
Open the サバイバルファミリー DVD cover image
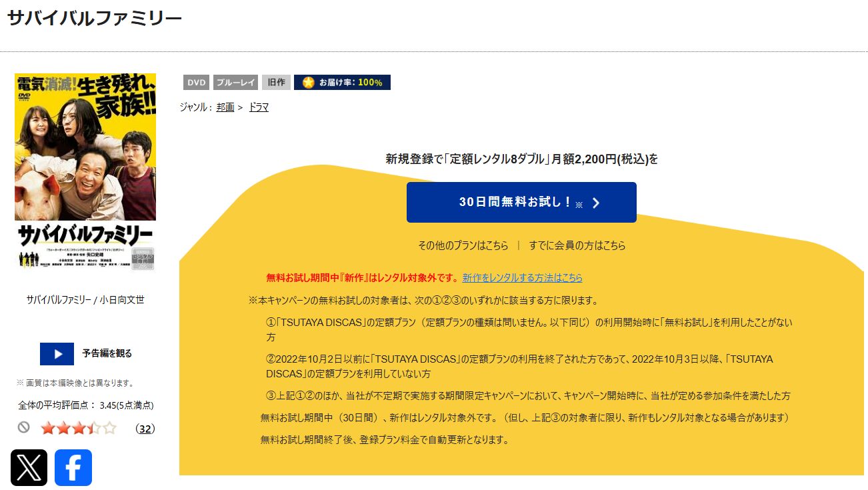(x=85, y=172)
